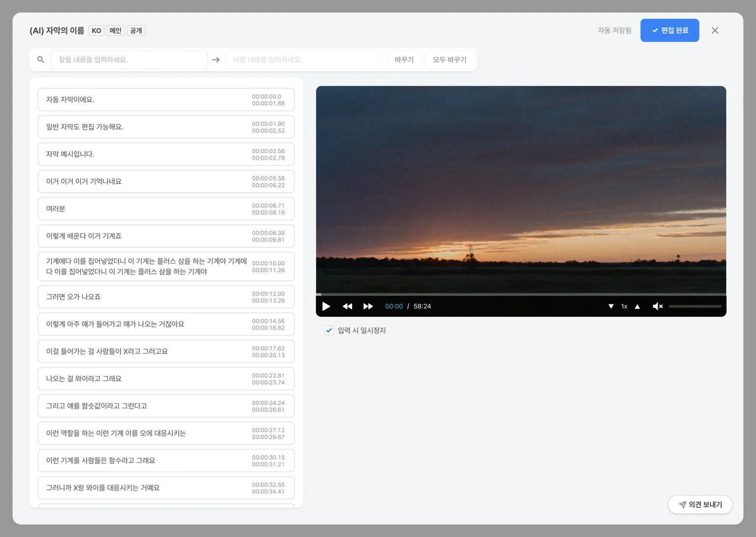
Task: Play the video
Action: [x=326, y=306]
